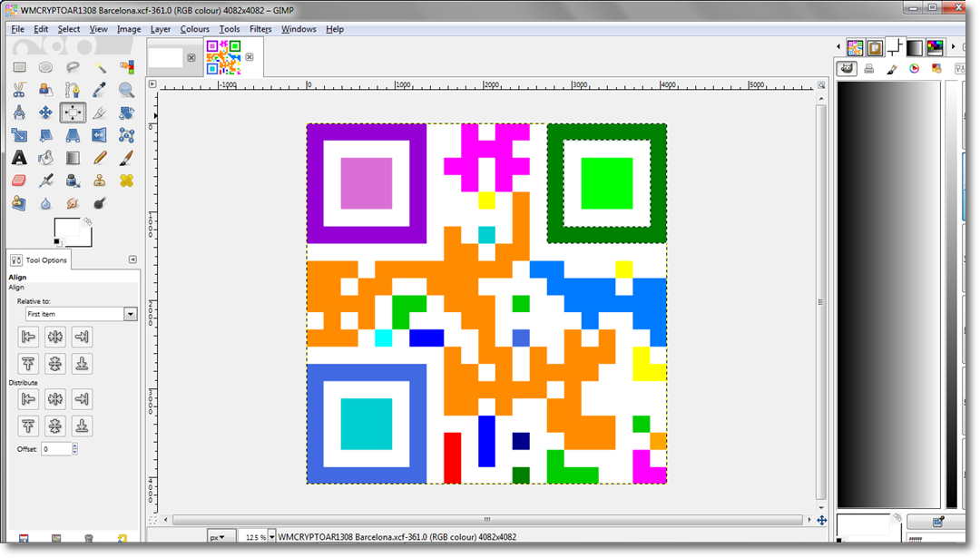Open the Relative to dropdown

[x=82, y=314]
